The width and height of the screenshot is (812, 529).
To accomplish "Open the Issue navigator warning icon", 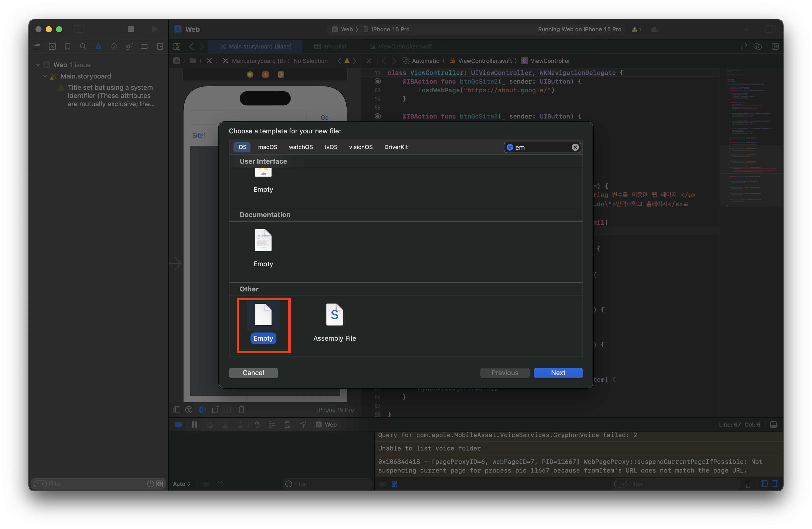I will [x=98, y=46].
